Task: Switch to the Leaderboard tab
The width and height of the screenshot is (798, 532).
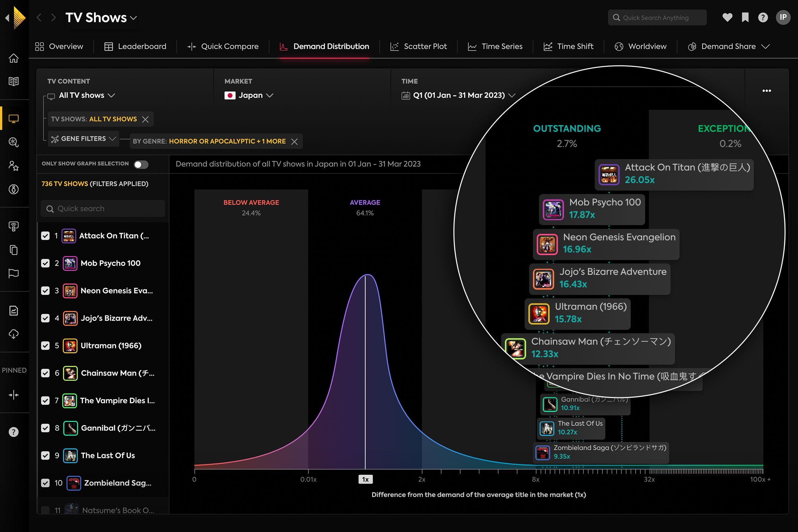Action: (x=135, y=47)
